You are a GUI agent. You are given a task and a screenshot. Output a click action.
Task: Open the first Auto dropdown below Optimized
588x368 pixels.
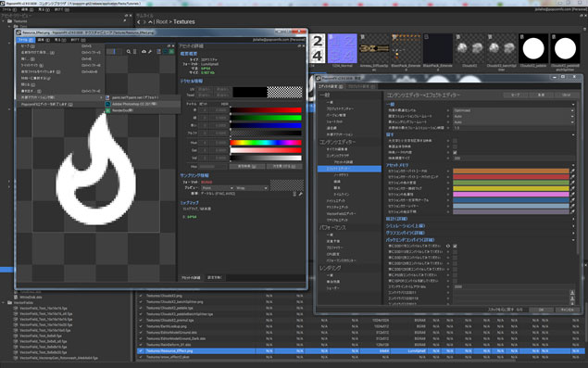513,117
